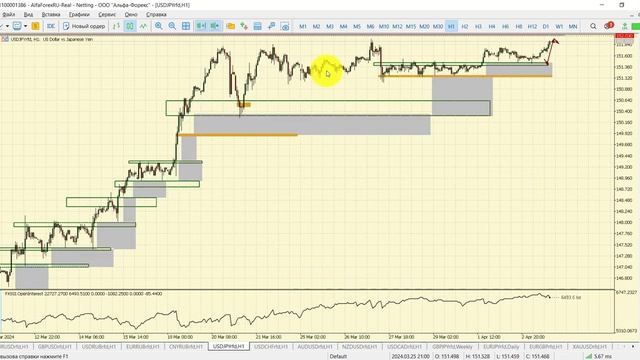Toggle chart auto-scroll to latest bar
640x360 pixels.
(201, 26)
